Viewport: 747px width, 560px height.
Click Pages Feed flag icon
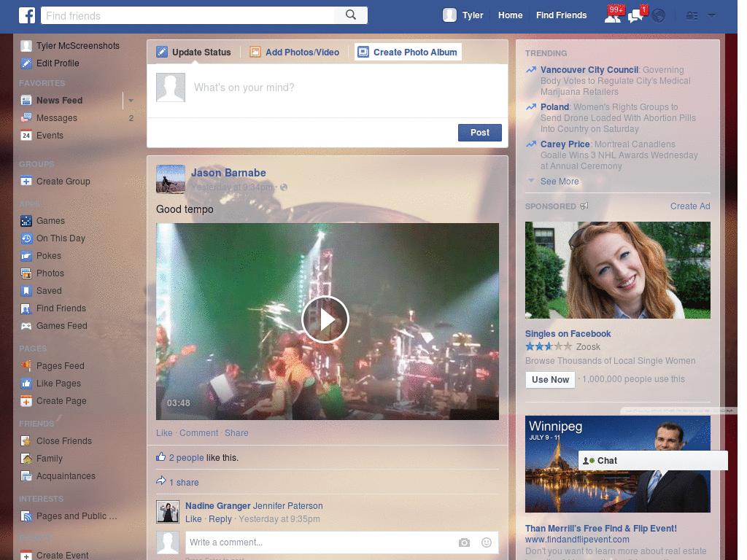(26, 366)
